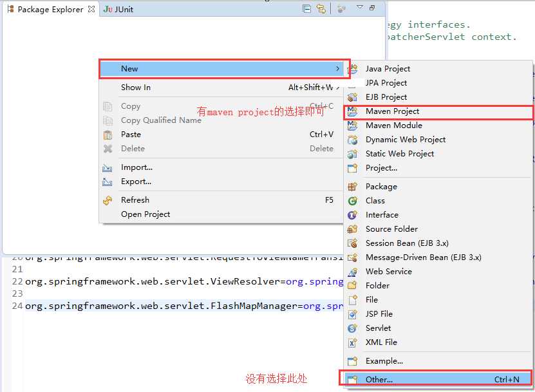This screenshot has width=535, height=392.
Task: Toggle Link with Editor in Package Explorer
Action: click(321, 9)
